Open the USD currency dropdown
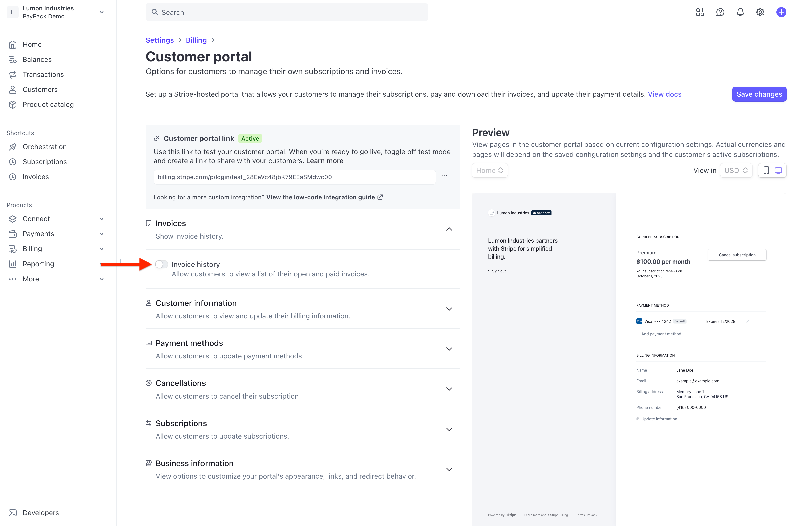Viewport: 812px width, 526px height. point(736,170)
